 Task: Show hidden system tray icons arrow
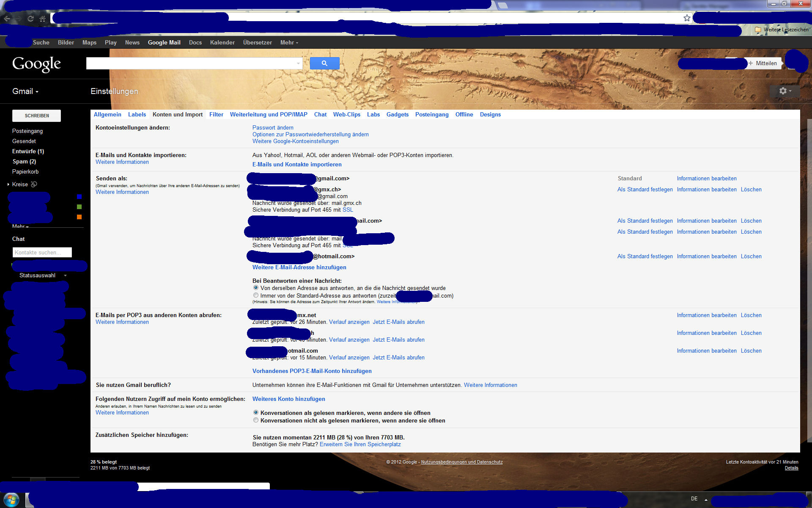(x=706, y=500)
